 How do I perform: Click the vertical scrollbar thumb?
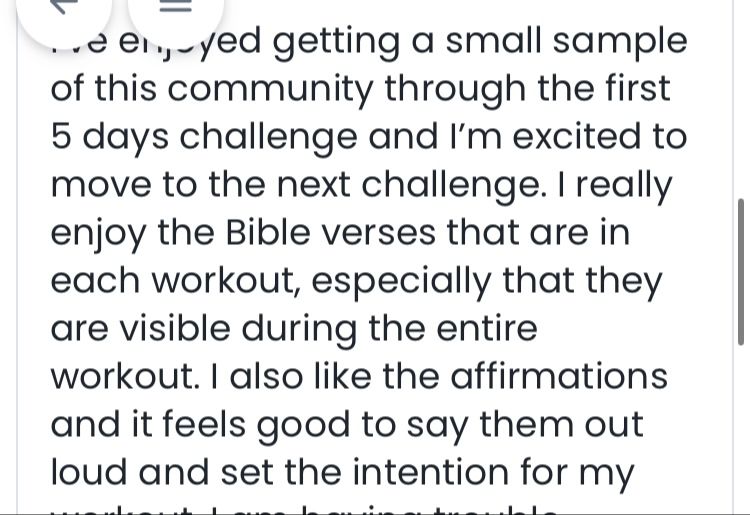pyautogui.click(x=741, y=270)
